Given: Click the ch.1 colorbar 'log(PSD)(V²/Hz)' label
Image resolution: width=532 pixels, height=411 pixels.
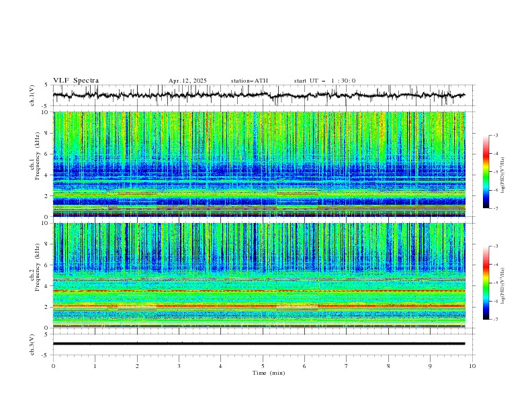Looking at the screenshot, I should (502, 175).
